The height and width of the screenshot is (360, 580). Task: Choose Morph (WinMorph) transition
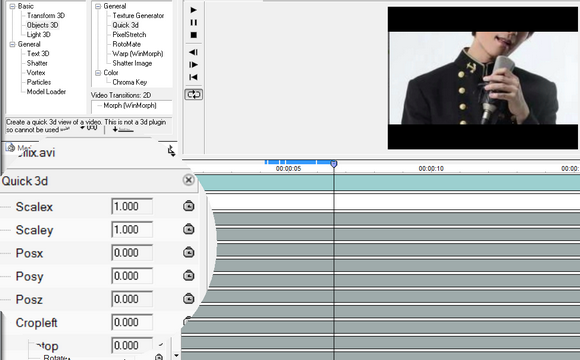[130, 106]
